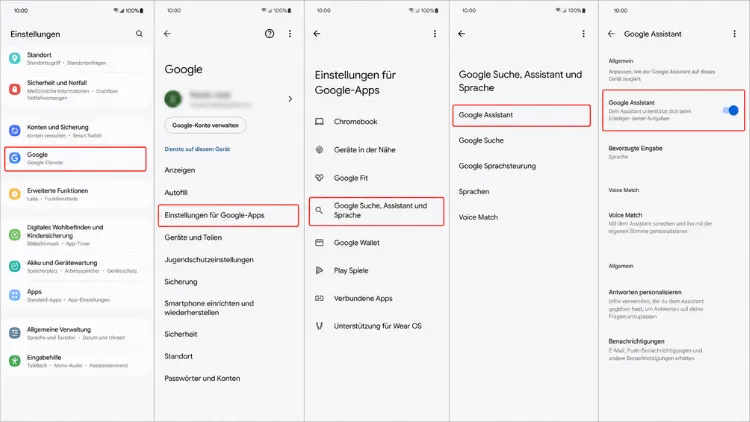Tap Allgemeine Verwaltung icon
The height and width of the screenshot is (422, 750).
[x=15, y=333]
